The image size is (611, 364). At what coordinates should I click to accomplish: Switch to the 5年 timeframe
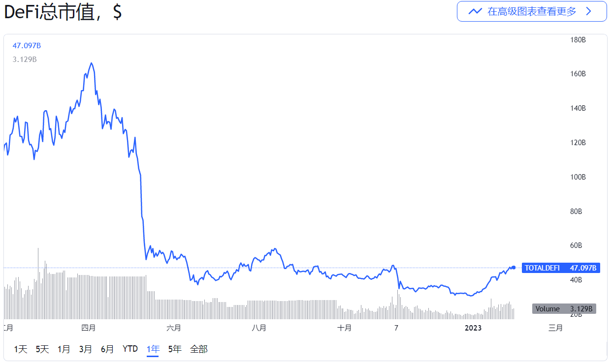coord(175,349)
